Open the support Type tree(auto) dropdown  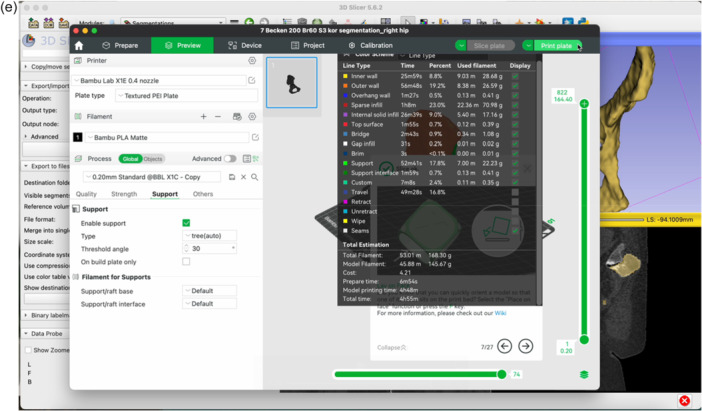(210, 235)
